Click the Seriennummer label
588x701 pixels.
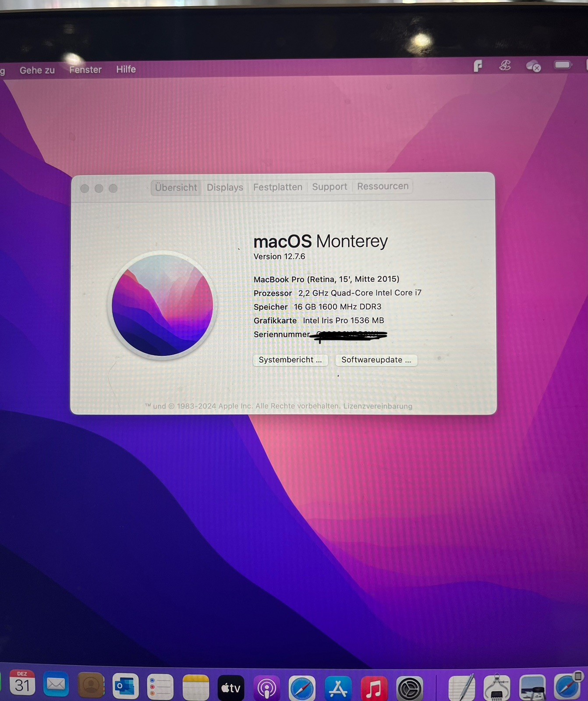click(282, 334)
